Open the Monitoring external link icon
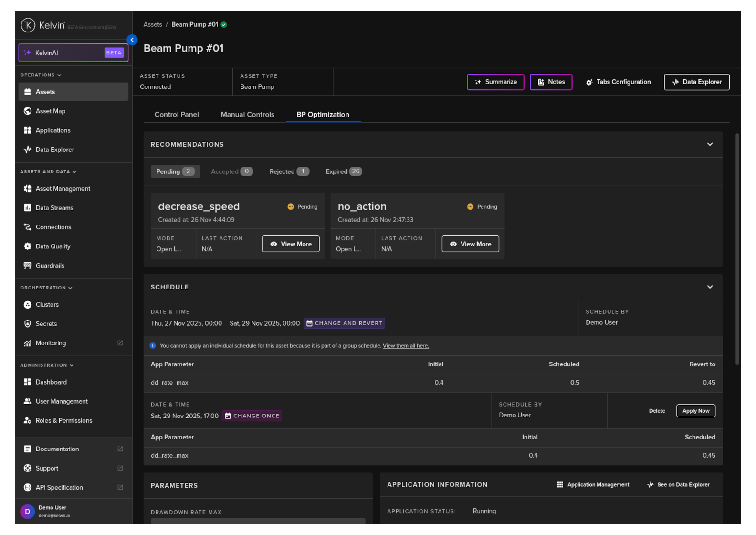756x535 pixels. coord(120,343)
